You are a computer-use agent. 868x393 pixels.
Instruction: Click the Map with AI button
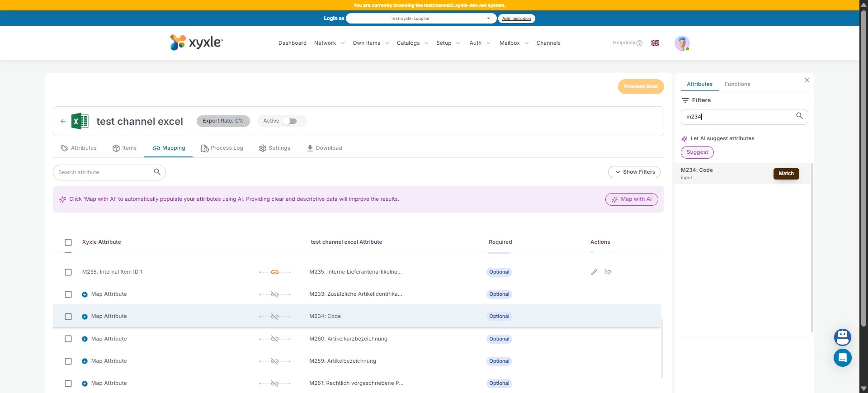tap(631, 199)
